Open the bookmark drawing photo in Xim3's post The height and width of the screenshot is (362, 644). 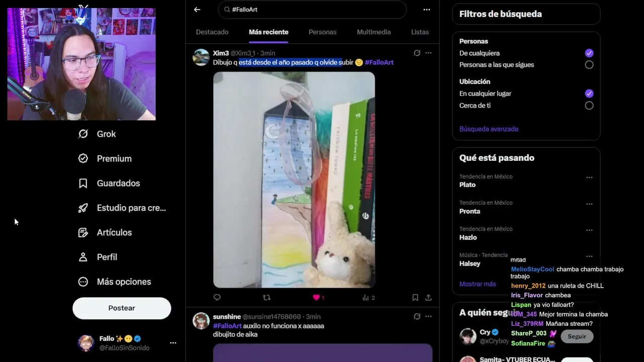click(x=294, y=179)
